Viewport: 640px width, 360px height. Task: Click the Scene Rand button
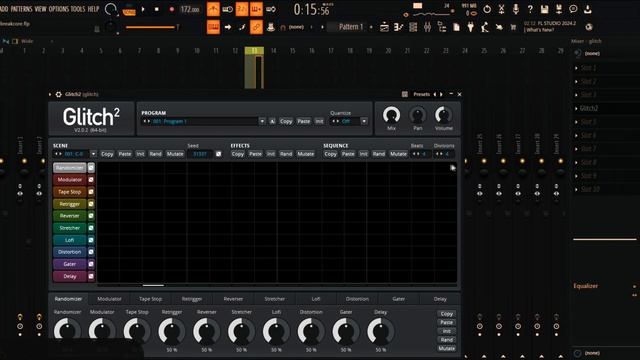155,154
